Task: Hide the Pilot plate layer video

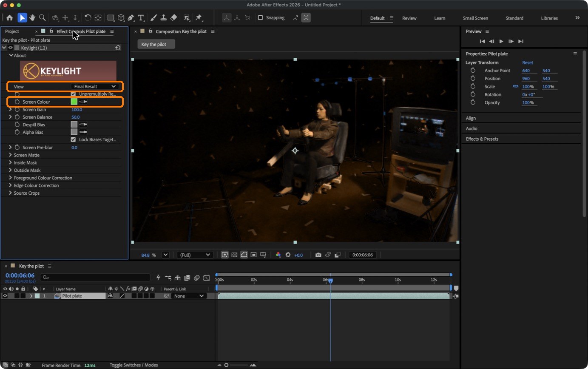Action: pyautogui.click(x=5, y=296)
